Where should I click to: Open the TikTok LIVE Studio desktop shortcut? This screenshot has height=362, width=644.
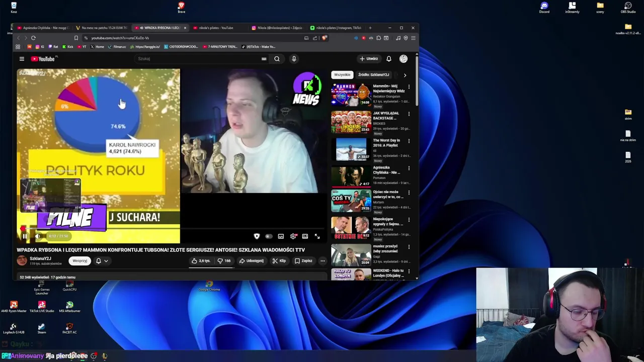pos(42,307)
